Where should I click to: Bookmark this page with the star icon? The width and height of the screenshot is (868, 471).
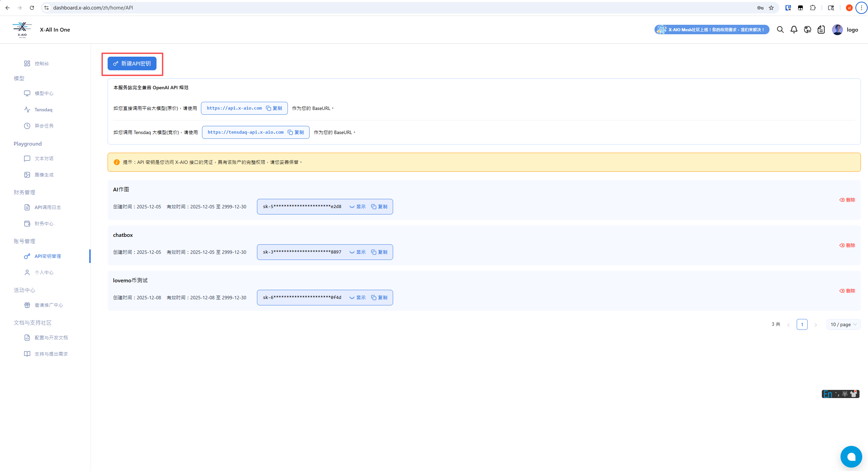771,8
